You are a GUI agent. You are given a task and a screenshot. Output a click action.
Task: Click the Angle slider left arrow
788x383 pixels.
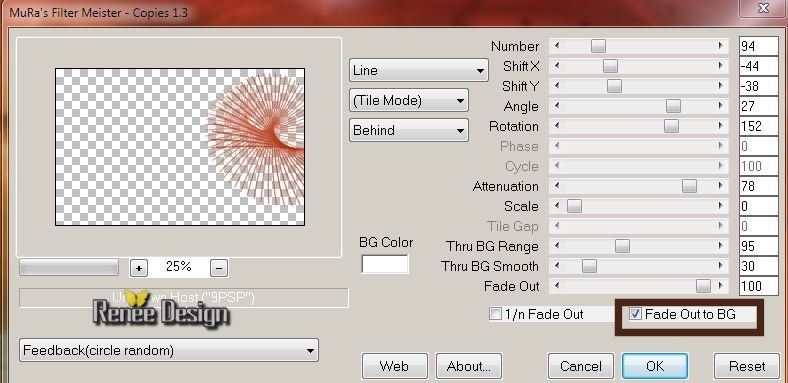(x=556, y=106)
